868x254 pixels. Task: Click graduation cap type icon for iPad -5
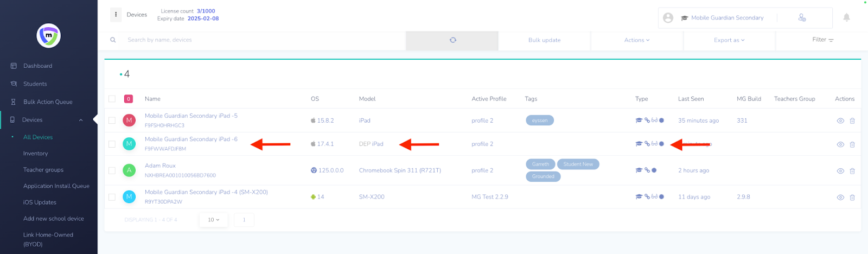(639, 120)
